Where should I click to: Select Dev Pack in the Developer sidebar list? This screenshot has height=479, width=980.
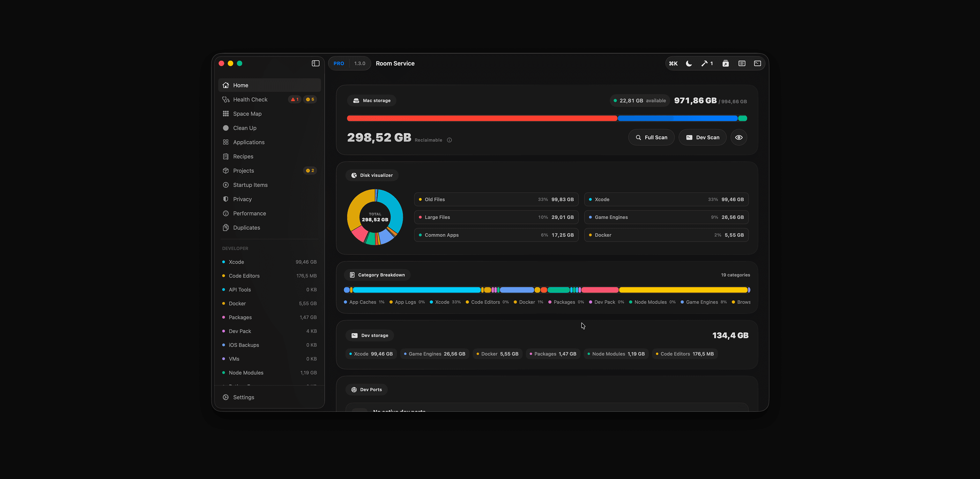pyautogui.click(x=269, y=331)
